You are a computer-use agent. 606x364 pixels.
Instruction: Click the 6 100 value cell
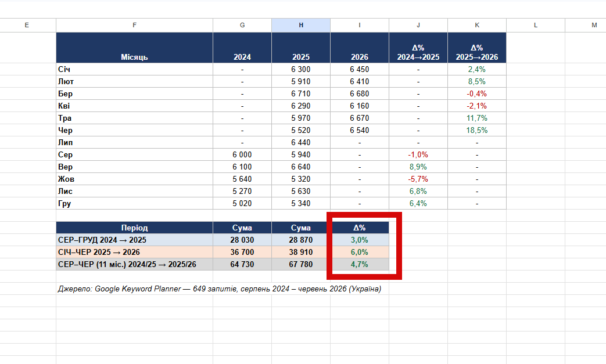tap(242, 167)
